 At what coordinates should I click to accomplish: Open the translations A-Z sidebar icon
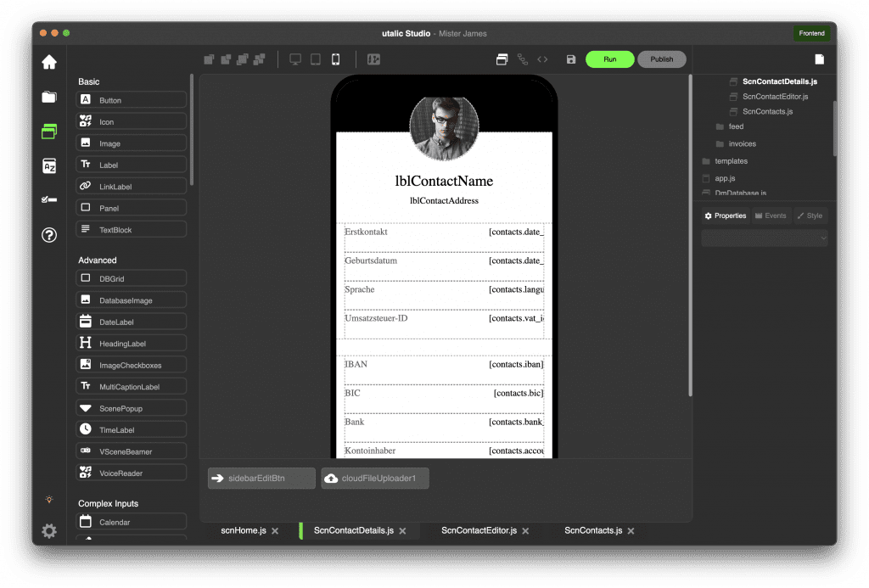(x=49, y=166)
